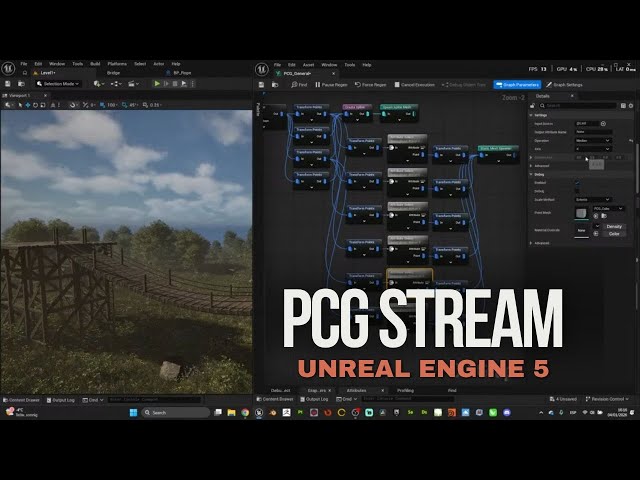Open the Select menu
640x480 pixels.
(x=140, y=64)
